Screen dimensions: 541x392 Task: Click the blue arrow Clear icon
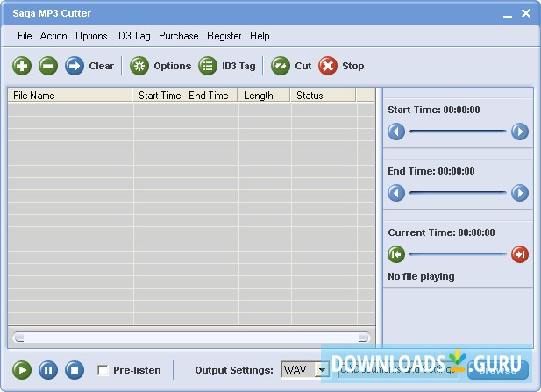tap(75, 66)
